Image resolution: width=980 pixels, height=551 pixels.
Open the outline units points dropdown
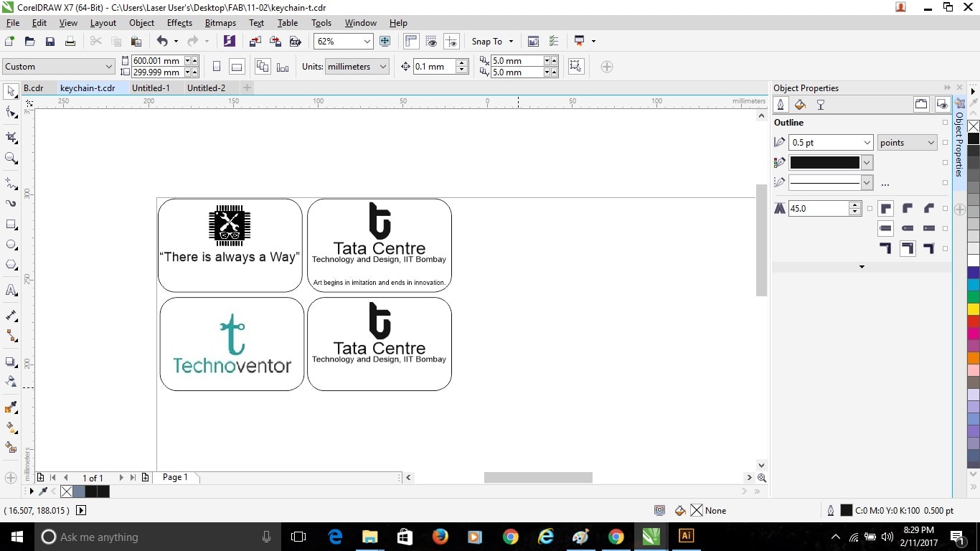(x=931, y=143)
